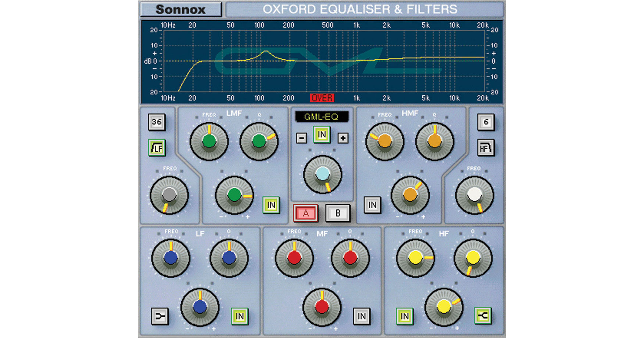Toggle the master IN button under GML-EQ

point(322,134)
